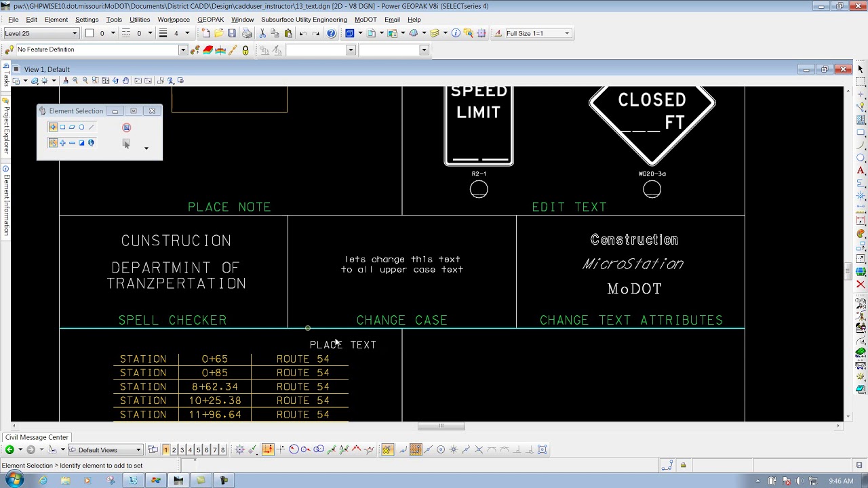Select the Individual selection method in Element Selection
The height and width of the screenshot is (488, 868).
click(53, 127)
